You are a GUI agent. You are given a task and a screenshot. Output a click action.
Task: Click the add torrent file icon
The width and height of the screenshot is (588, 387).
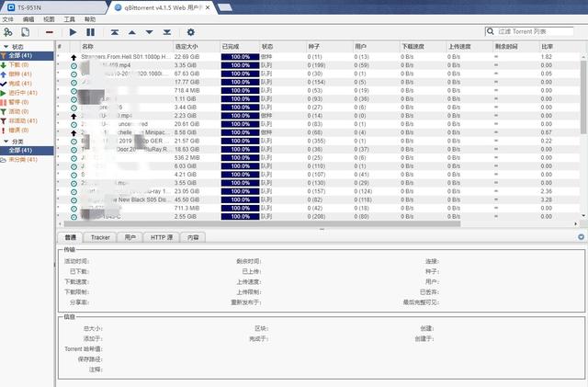tap(25, 32)
